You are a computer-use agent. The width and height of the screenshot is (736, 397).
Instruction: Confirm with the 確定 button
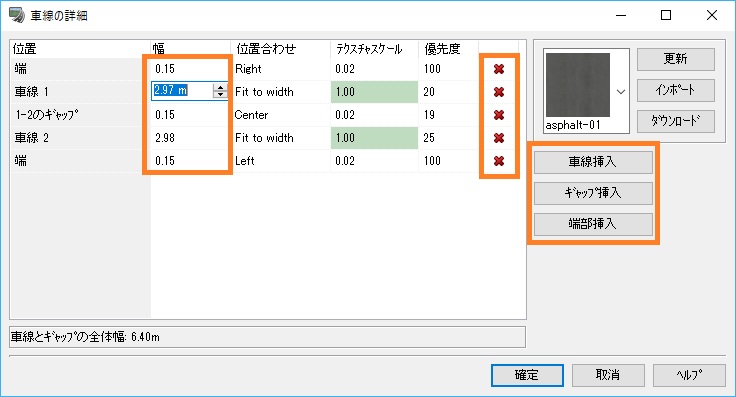tap(527, 375)
